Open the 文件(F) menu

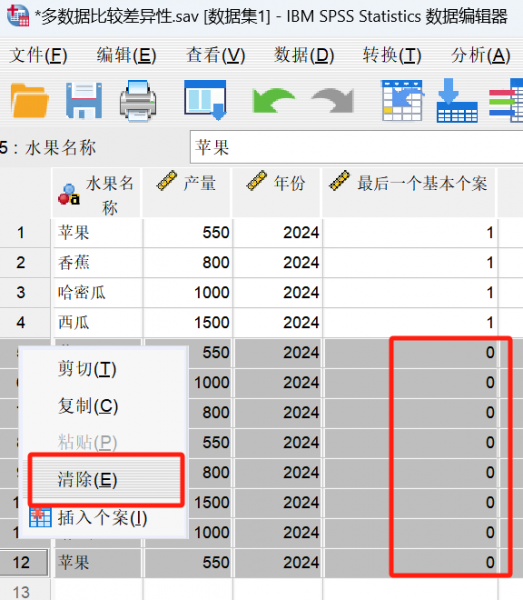[x=38, y=55]
